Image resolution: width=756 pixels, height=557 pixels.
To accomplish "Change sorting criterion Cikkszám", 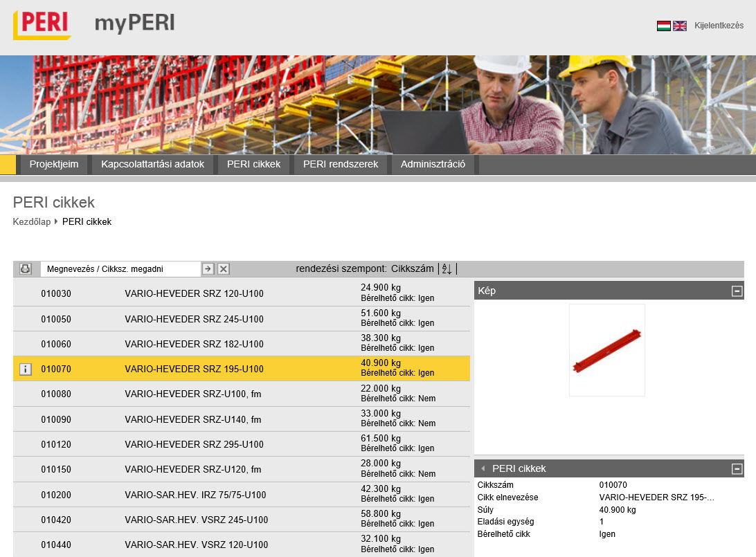I will tap(412, 269).
